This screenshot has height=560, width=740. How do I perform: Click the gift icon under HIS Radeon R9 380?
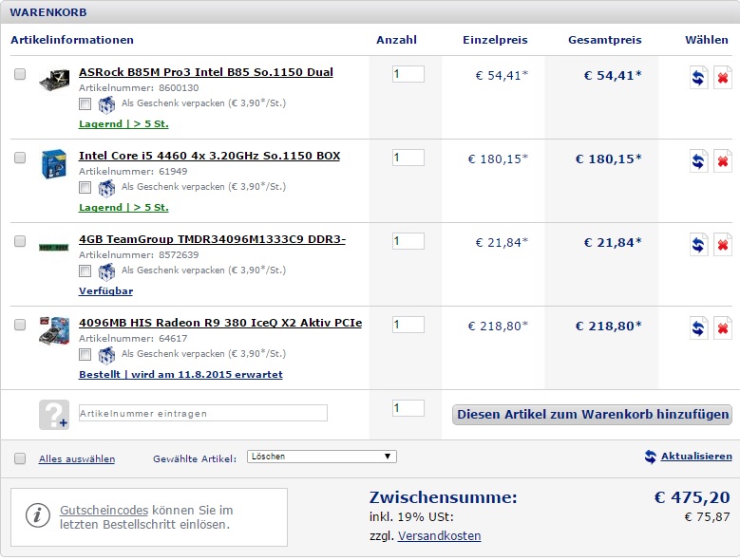pos(106,355)
